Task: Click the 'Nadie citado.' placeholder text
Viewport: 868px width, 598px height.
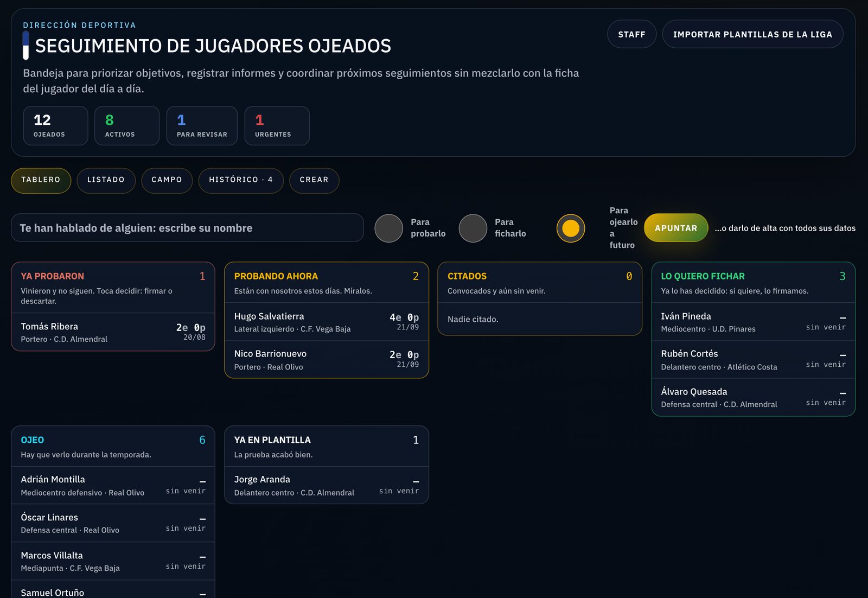Action: point(473,319)
